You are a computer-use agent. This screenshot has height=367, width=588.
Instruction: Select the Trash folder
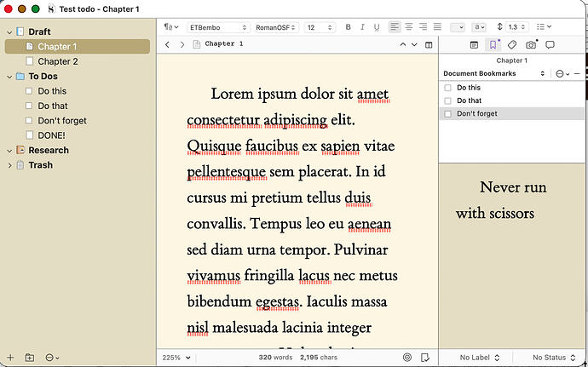tap(41, 165)
